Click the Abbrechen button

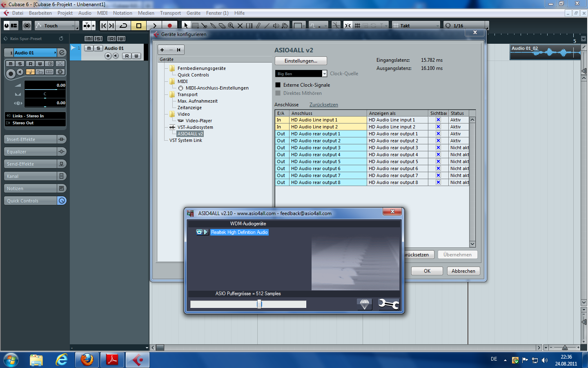463,271
